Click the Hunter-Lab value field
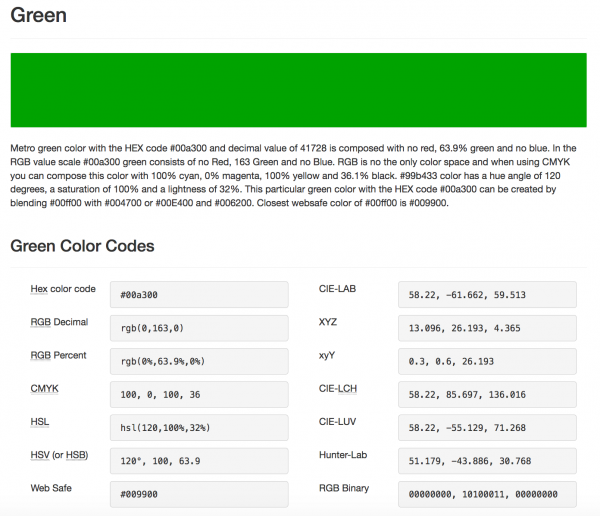Viewport: 600px width, 516px height. click(x=487, y=460)
